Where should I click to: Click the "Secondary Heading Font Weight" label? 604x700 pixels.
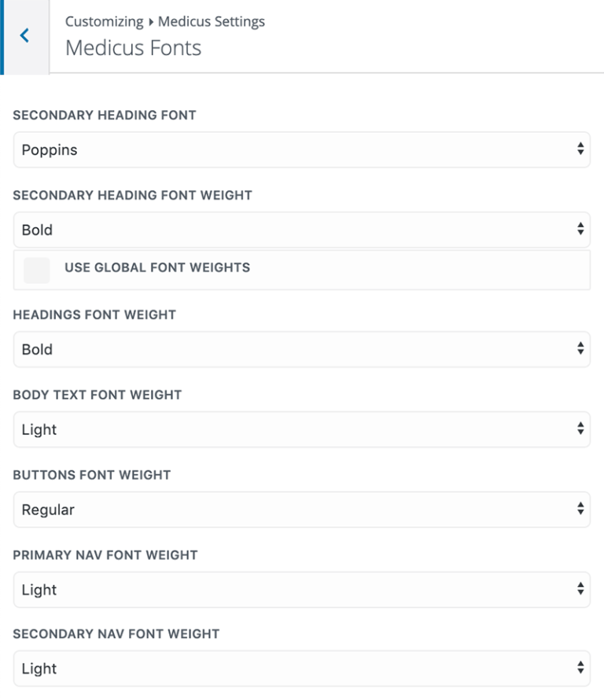point(132,195)
